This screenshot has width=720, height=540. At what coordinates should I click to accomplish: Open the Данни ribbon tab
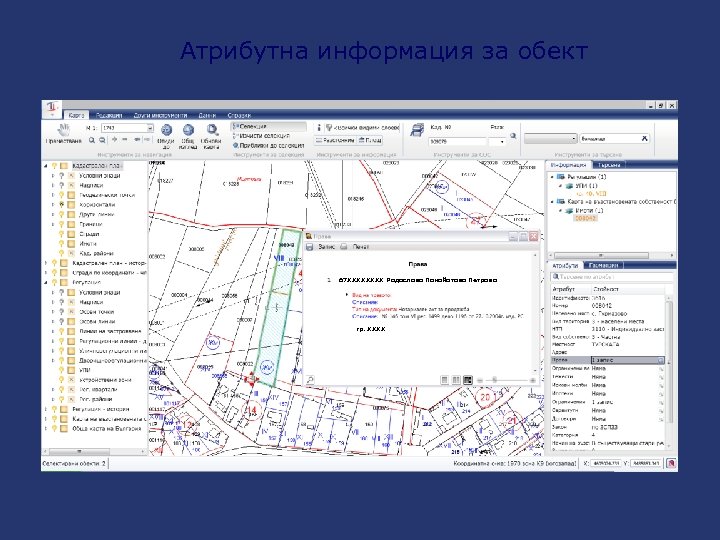207,115
